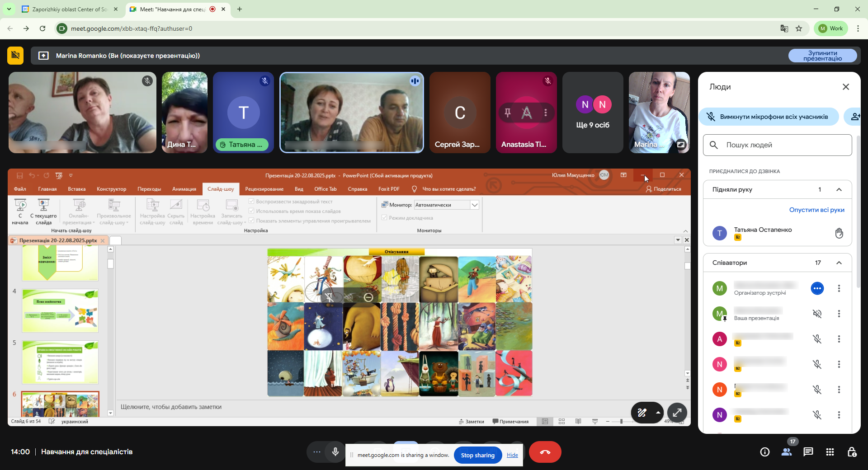Toggle the People panel icon
Screen dimensions: 868x470
787,452
